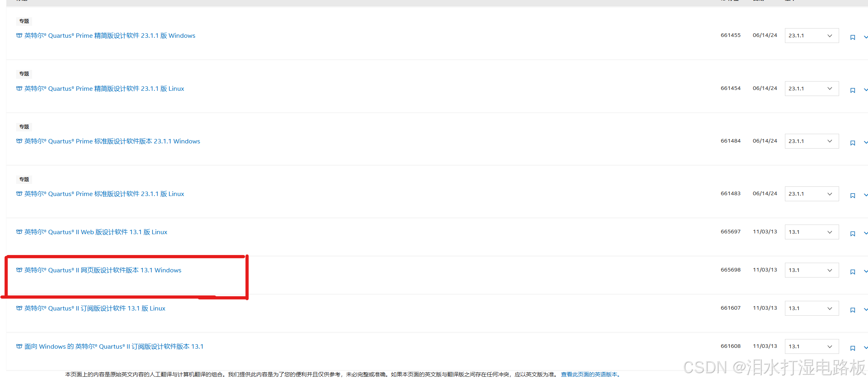Expand details chevron for row 661608
Viewport: 868px width, 382px height.
tap(866, 348)
